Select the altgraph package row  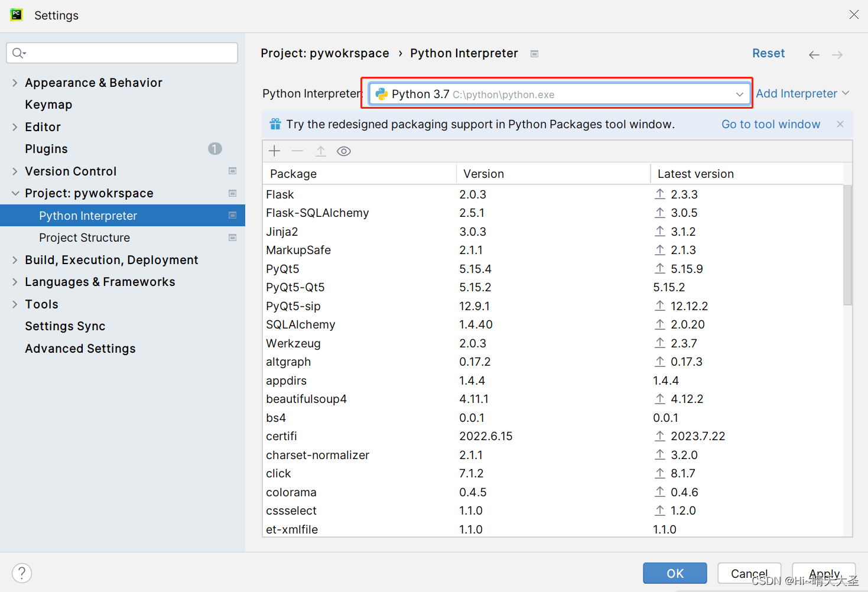click(552, 362)
